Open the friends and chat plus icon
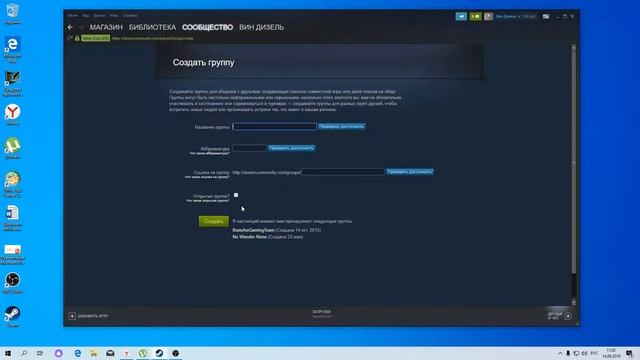The height and width of the screenshot is (360, 640). 568,316
